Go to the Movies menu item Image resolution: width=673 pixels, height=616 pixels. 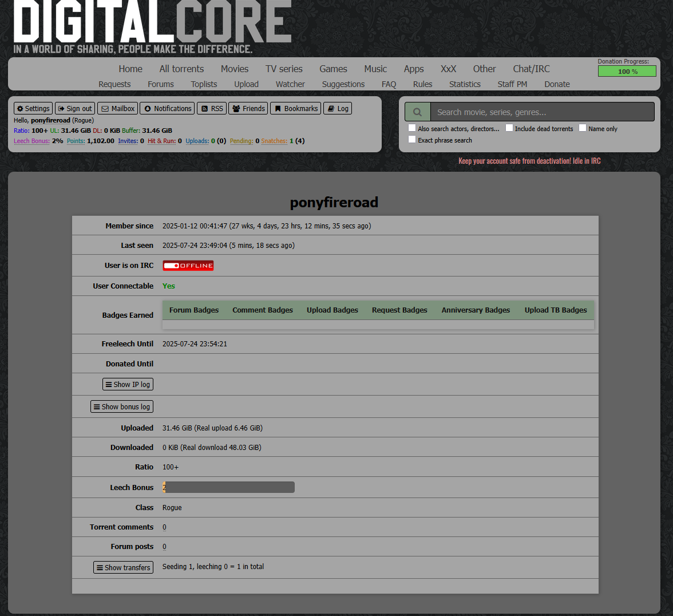pyautogui.click(x=235, y=69)
